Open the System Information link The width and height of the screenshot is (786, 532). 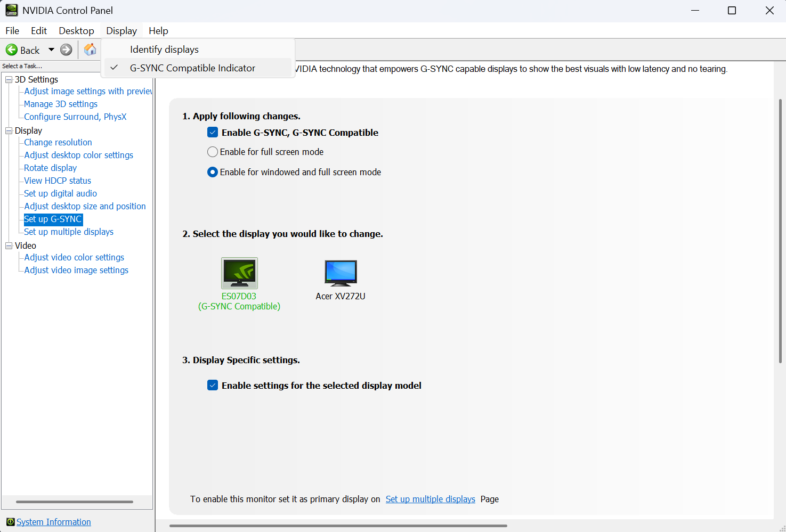tap(54, 522)
